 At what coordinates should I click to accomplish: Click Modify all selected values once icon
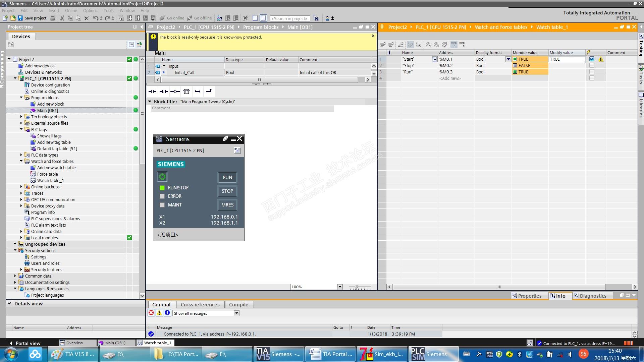pos(428,44)
